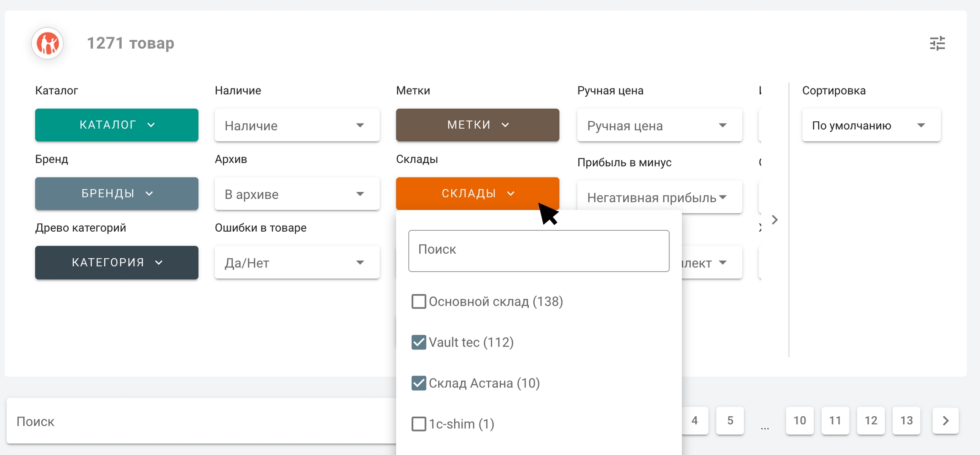This screenshot has width=980, height=455.
Task: Click the dark Категория button
Action: [x=117, y=263]
